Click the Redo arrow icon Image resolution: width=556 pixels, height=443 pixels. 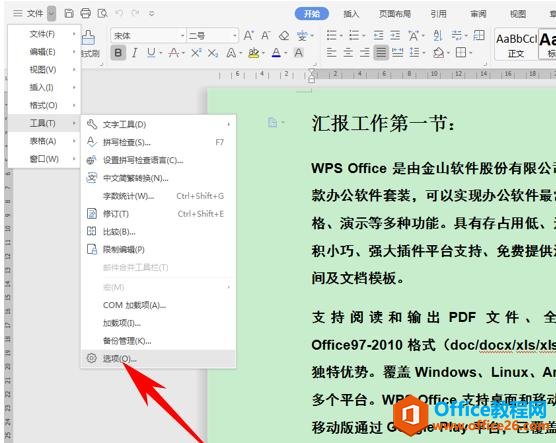135,13
